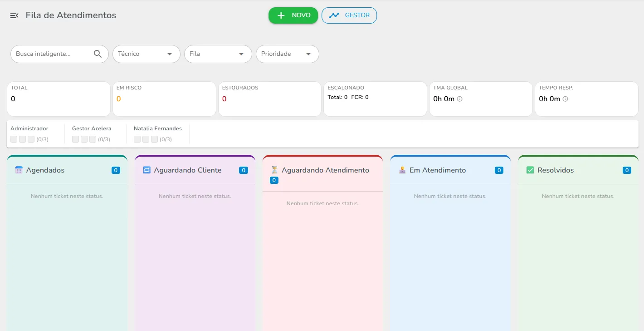Toggle a checkbox under Gestor Acelera
This screenshot has height=331, width=644.
pyautogui.click(x=75, y=139)
